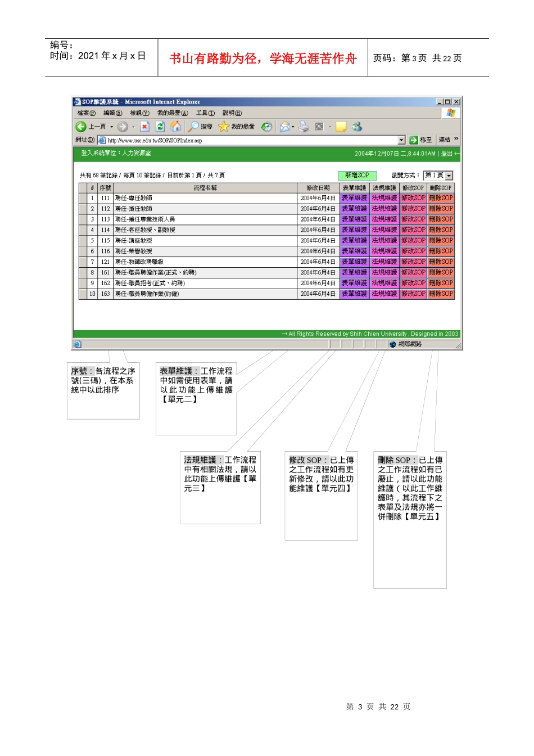
Task: Select the row text 聘任-專任教師
Action: point(134,198)
